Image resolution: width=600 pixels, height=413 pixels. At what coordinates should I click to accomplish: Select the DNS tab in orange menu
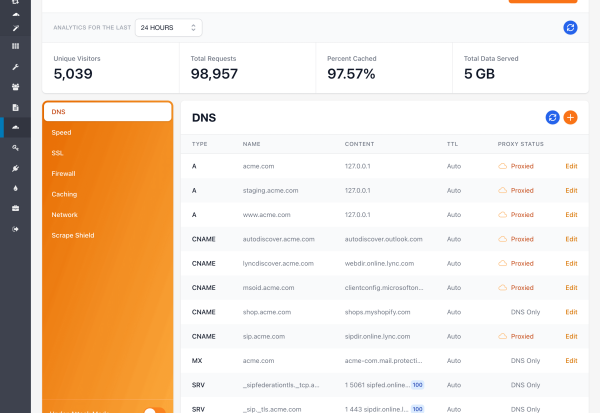pyautogui.click(x=108, y=112)
